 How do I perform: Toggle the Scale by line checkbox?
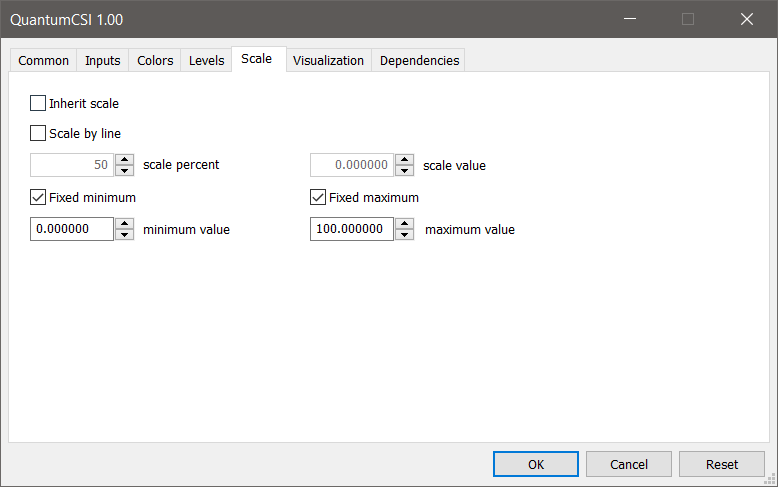(39, 133)
